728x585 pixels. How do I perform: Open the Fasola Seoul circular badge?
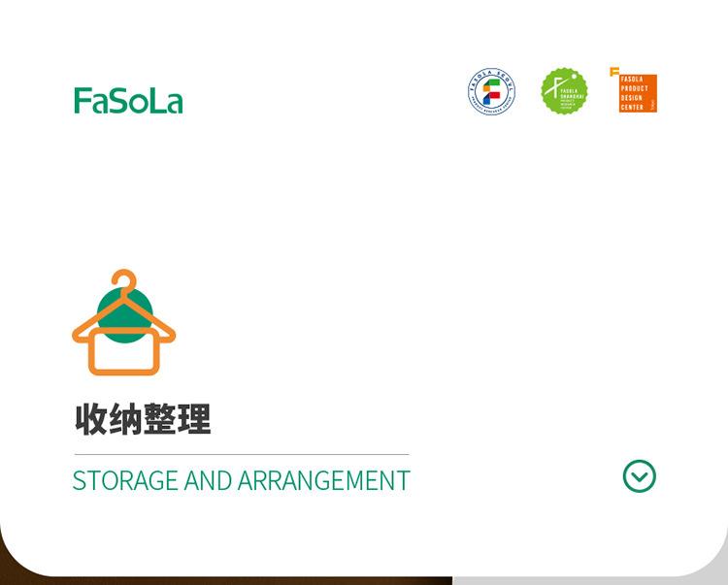[x=492, y=91]
